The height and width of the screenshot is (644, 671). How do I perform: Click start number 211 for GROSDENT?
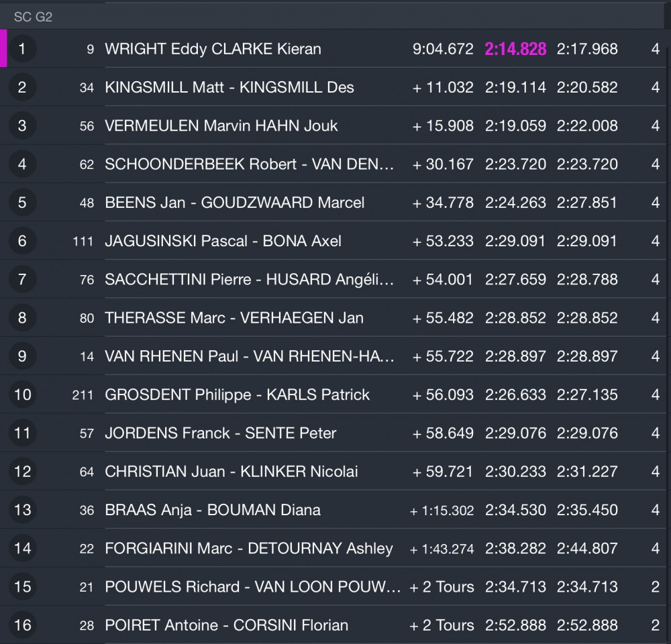[83, 394]
